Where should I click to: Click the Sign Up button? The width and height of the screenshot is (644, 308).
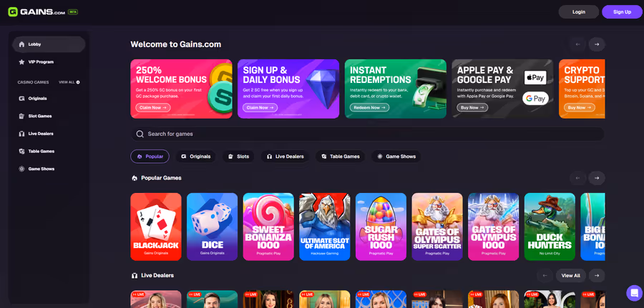pyautogui.click(x=622, y=12)
